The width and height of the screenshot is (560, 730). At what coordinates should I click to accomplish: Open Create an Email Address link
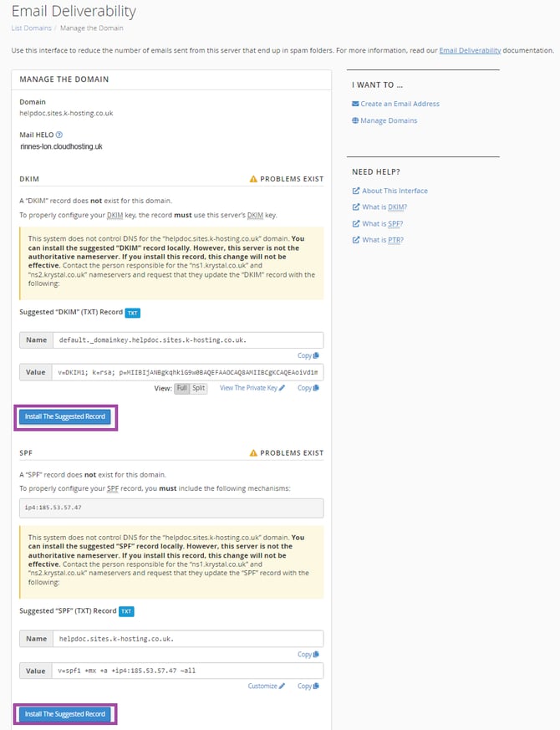coord(400,104)
